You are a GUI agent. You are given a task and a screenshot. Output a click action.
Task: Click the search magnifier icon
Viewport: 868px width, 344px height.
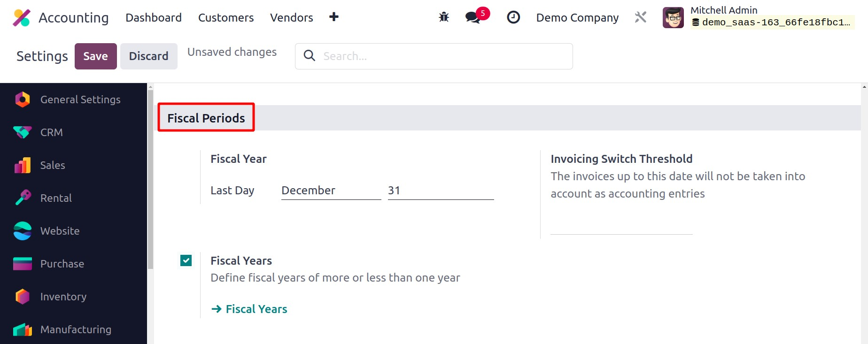tap(310, 56)
